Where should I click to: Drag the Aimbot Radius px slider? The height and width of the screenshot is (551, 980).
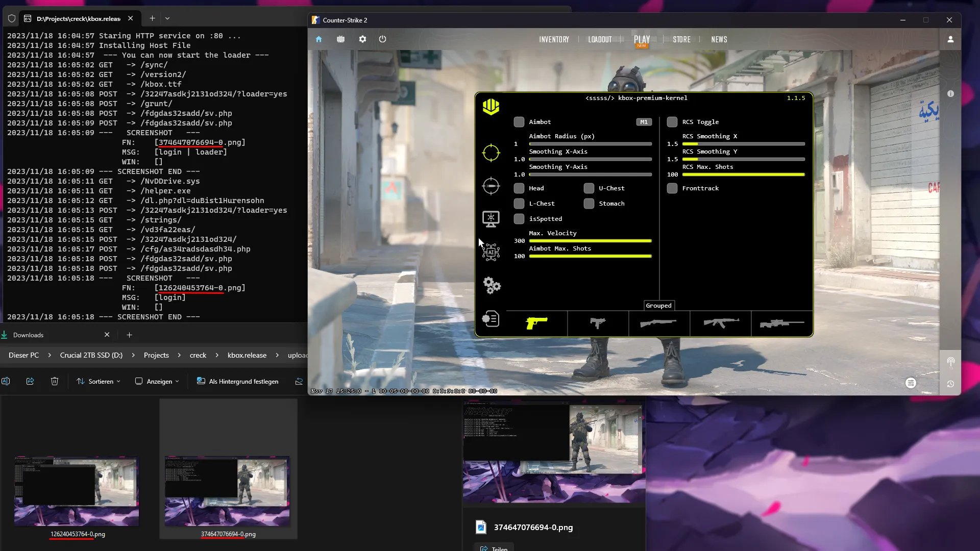[x=530, y=144]
